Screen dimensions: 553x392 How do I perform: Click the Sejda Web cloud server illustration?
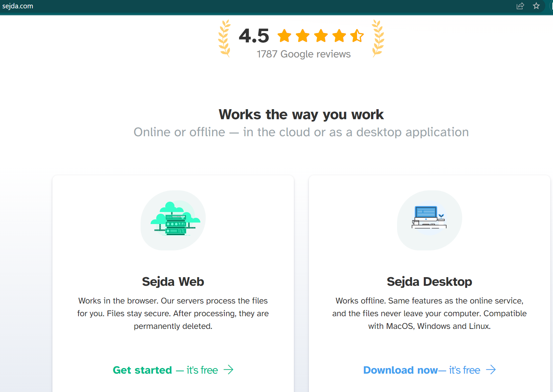coord(173,220)
